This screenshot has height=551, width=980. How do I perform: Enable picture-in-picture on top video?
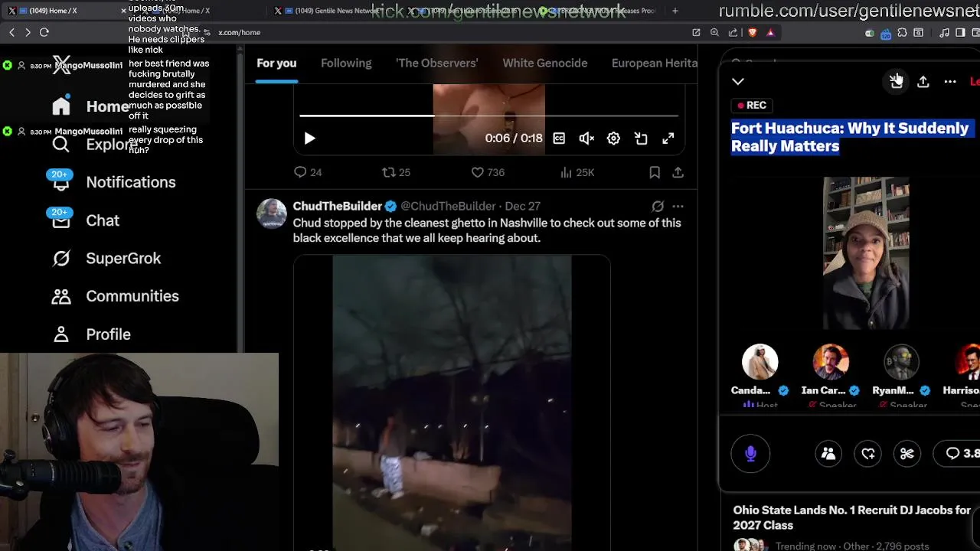(x=641, y=139)
